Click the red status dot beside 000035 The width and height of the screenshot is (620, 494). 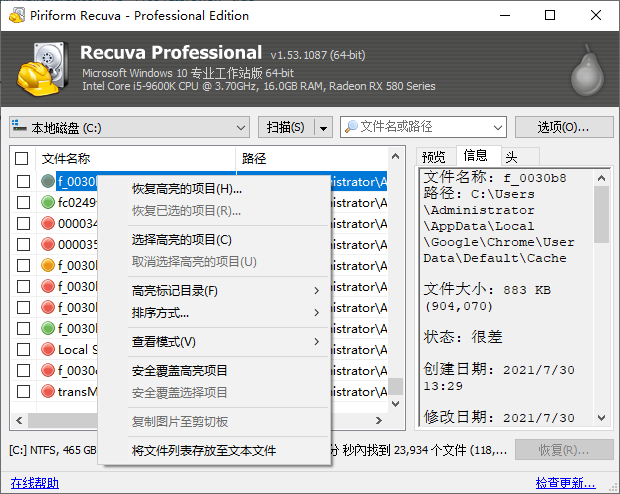pos(48,244)
